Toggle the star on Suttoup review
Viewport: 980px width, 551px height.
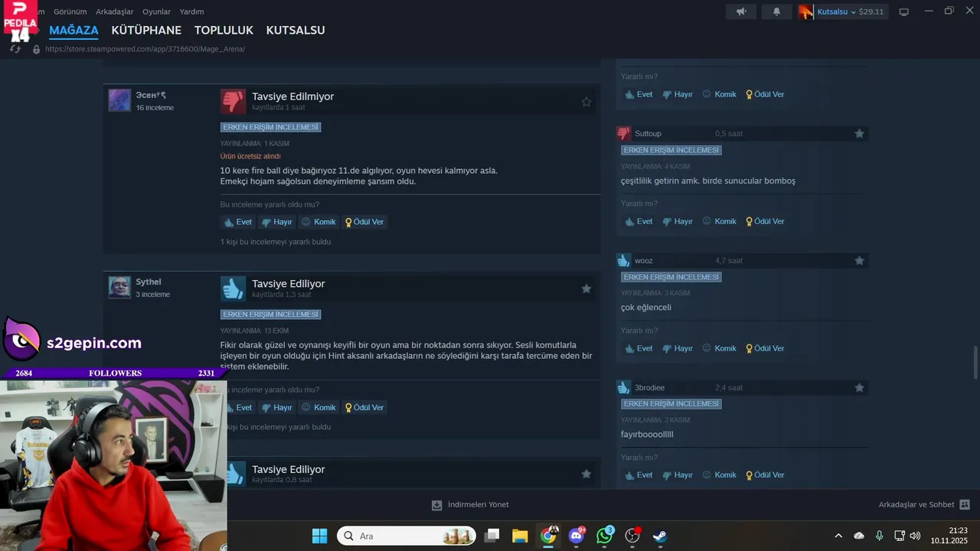tap(859, 134)
